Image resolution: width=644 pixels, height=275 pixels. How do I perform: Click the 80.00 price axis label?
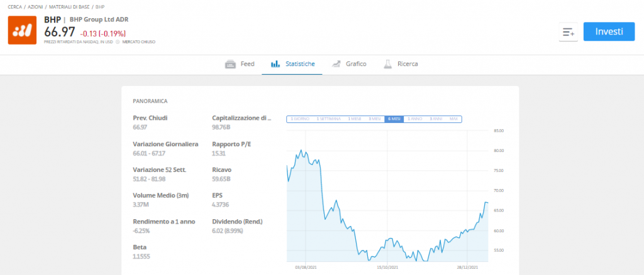497,151
